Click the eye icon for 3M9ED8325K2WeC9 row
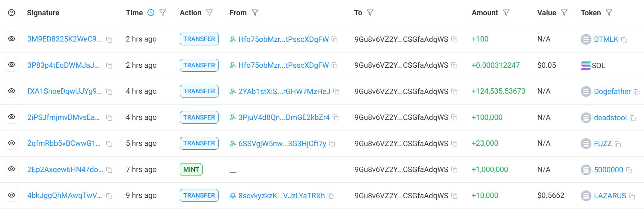Screen dimensions: 644x211 click(12, 39)
